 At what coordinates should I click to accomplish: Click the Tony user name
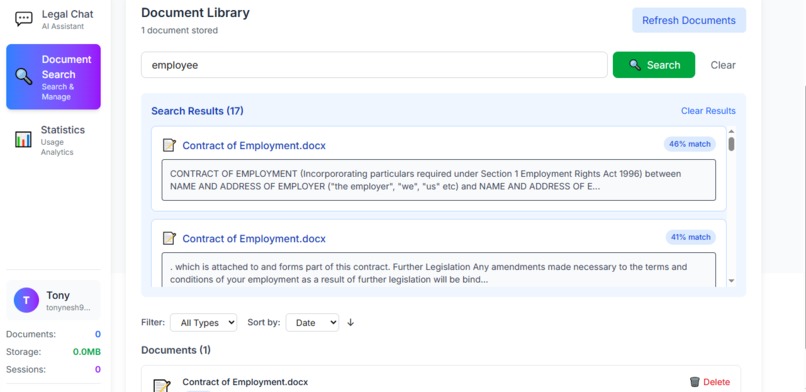[x=58, y=295]
